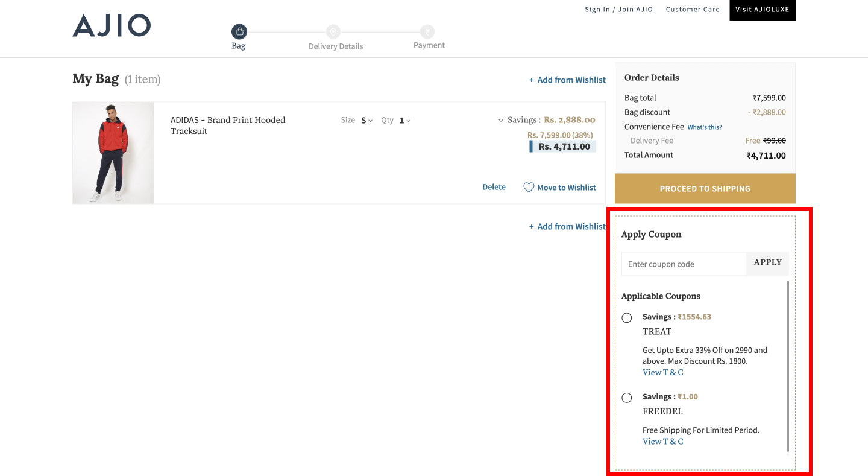Screen dimensions: 868x476
Task: Click the Free Shipping For Limited Period text
Action: (x=701, y=431)
